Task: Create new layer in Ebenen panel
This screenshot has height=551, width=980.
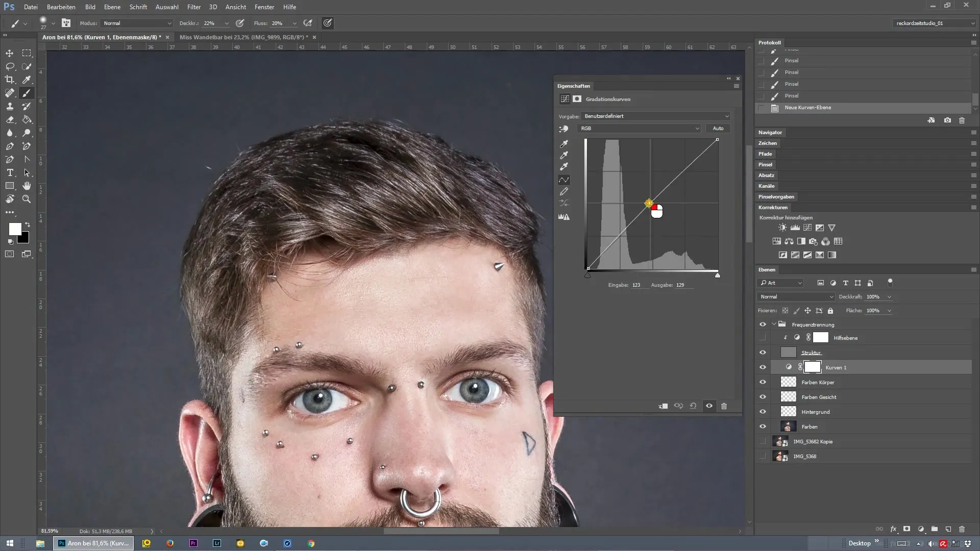Action: point(948,529)
